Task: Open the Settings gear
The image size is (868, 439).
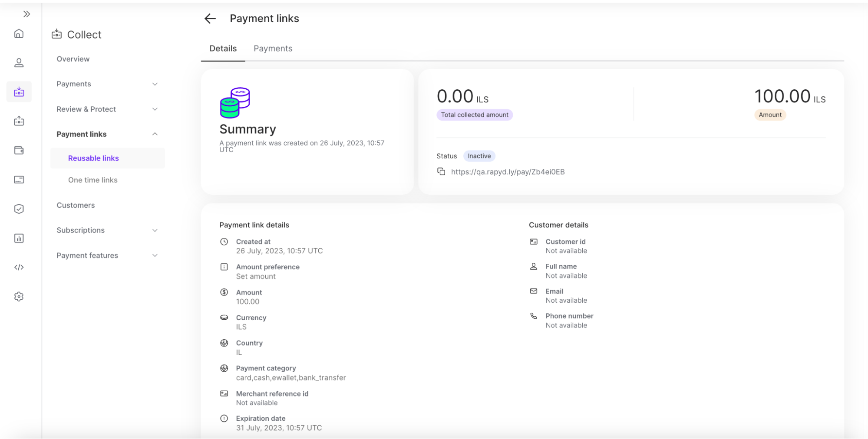Action: (x=19, y=296)
